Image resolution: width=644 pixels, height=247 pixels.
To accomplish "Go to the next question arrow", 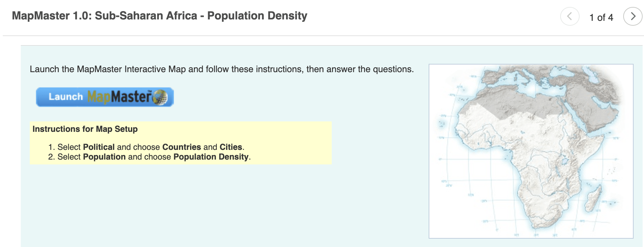I will click(x=633, y=16).
